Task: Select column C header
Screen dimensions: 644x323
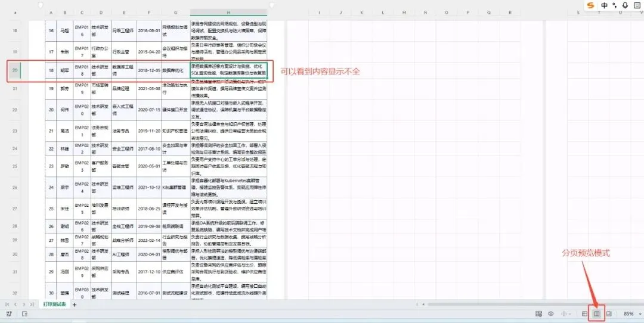Action: 82,13
